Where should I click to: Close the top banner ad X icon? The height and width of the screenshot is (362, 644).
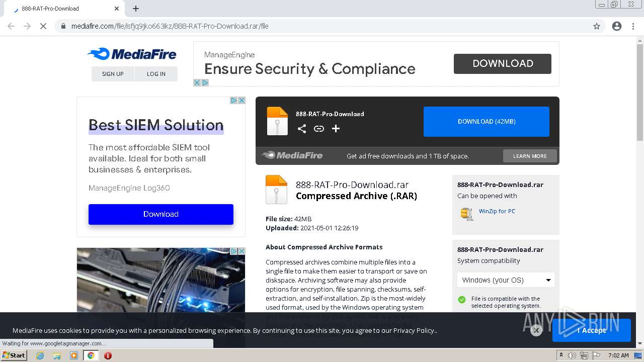click(197, 83)
